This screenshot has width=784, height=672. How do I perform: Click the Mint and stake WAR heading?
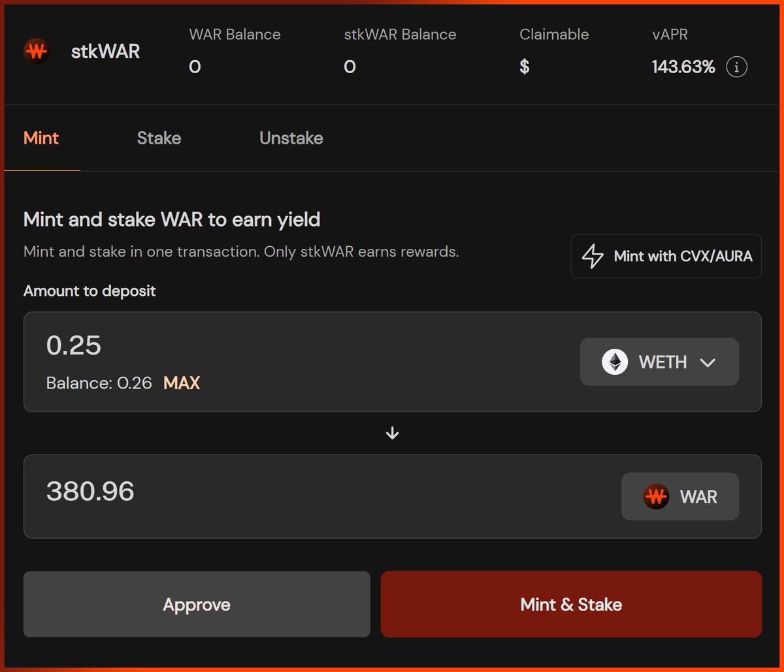(172, 219)
